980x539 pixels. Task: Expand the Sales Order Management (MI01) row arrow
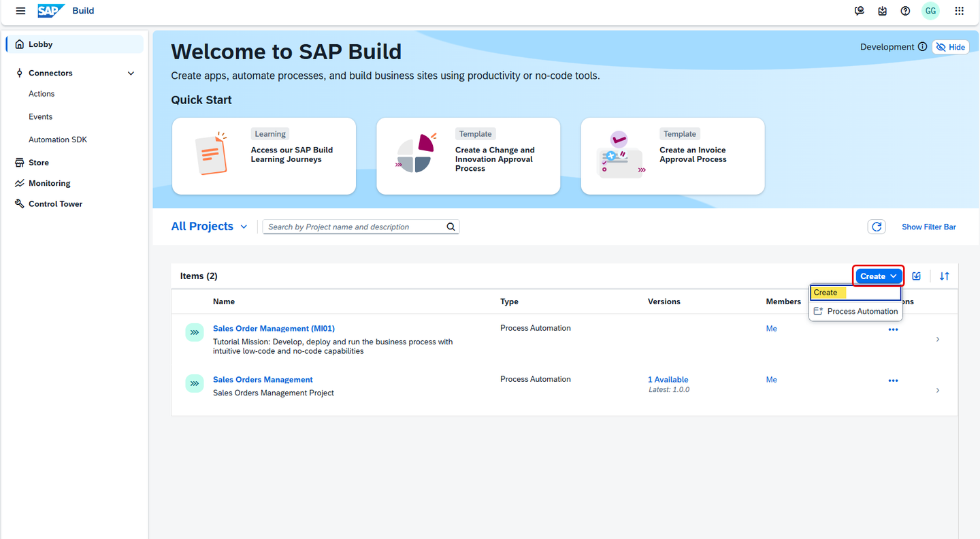click(938, 339)
